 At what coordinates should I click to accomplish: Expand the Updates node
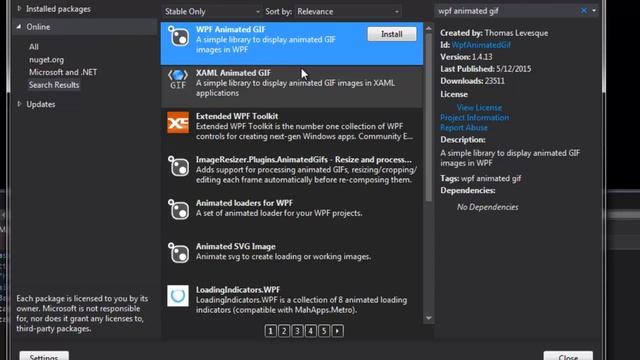19,104
